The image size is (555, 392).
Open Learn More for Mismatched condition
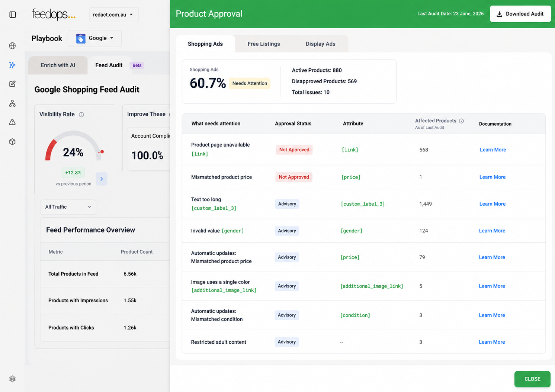pos(492,315)
